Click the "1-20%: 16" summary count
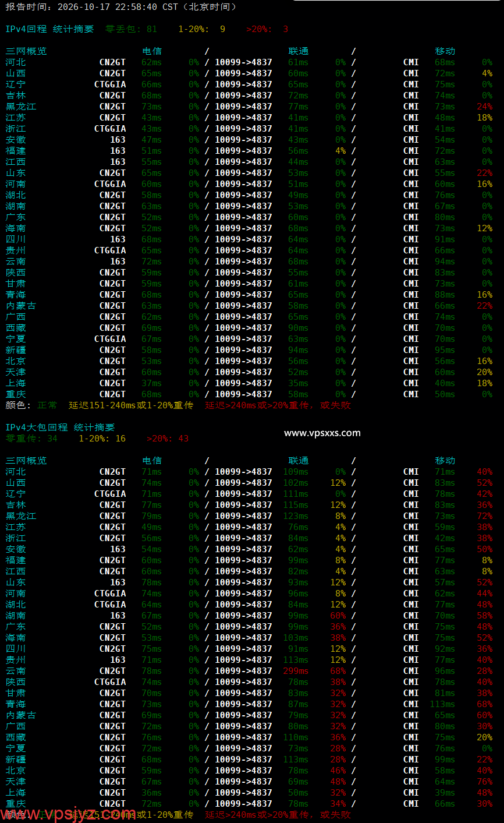 pos(102,439)
